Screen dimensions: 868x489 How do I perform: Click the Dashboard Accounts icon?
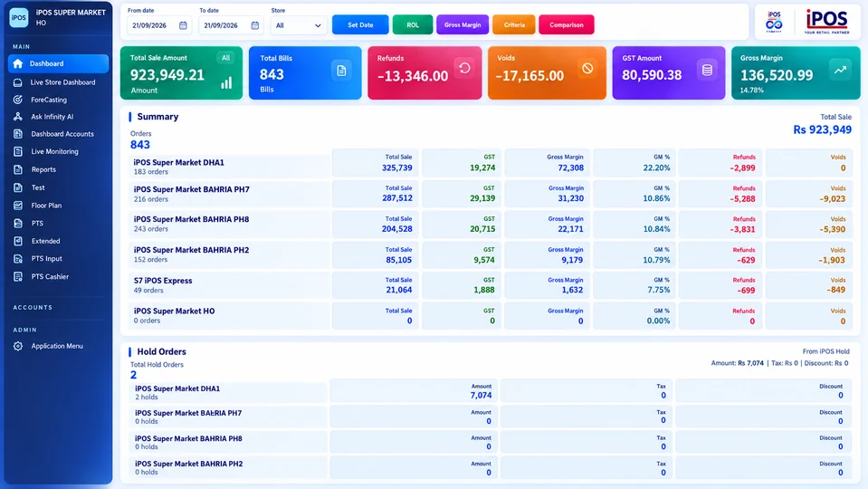coord(18,134)
